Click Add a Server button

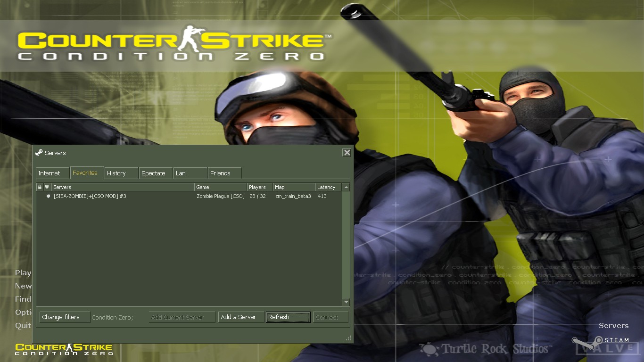[x=240, y=317]
